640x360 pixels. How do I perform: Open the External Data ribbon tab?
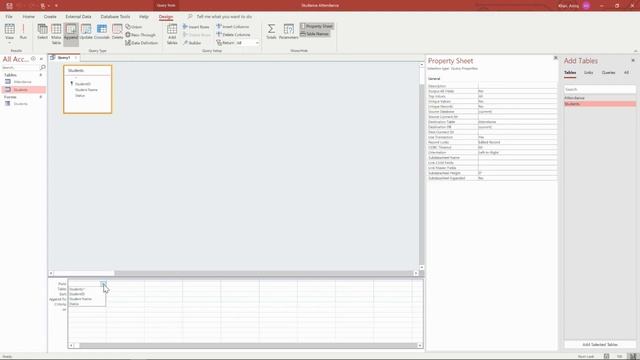click(78, 17)
